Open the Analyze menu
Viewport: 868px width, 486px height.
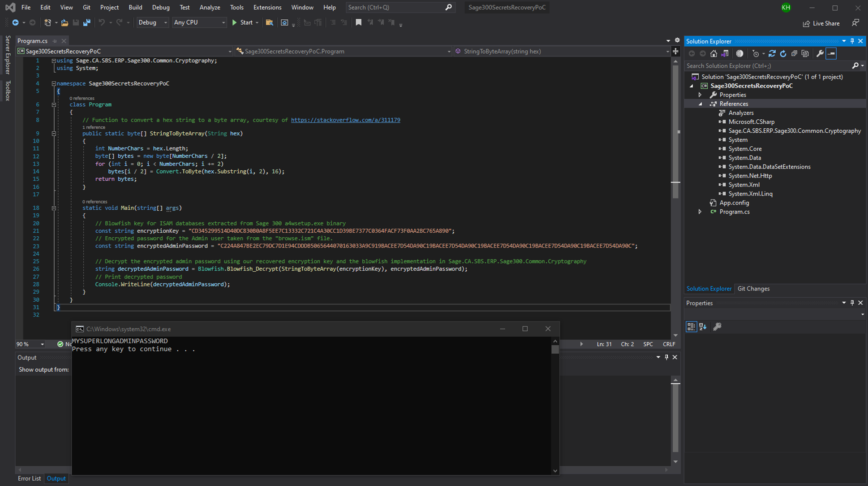[x=210, y=7]
